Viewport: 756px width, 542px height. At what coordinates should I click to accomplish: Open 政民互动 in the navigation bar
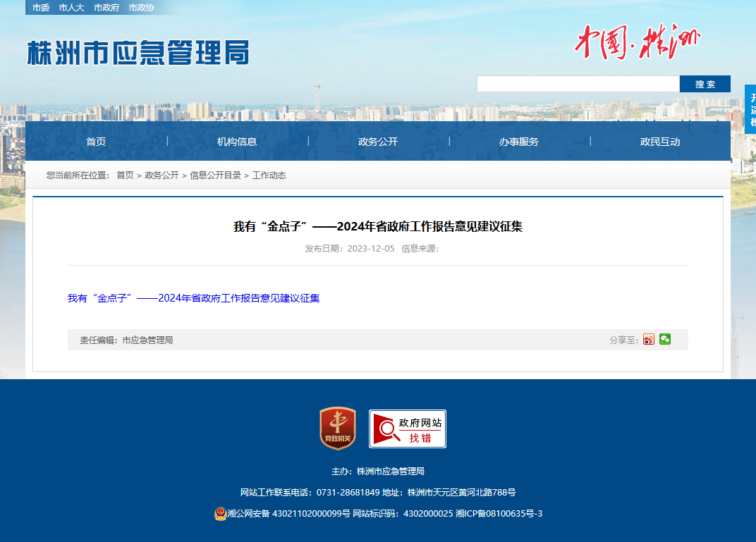(660, 142)
